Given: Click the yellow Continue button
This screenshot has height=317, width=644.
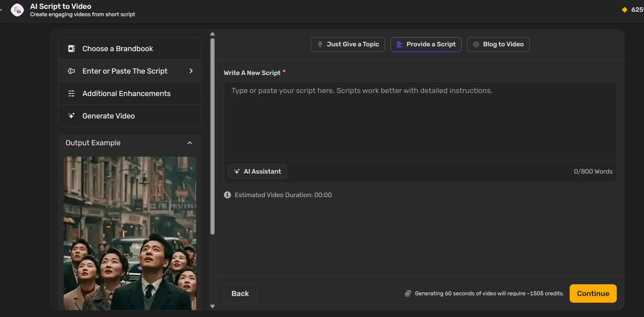Looking at the screenshot, I should (x=593, y=293).
